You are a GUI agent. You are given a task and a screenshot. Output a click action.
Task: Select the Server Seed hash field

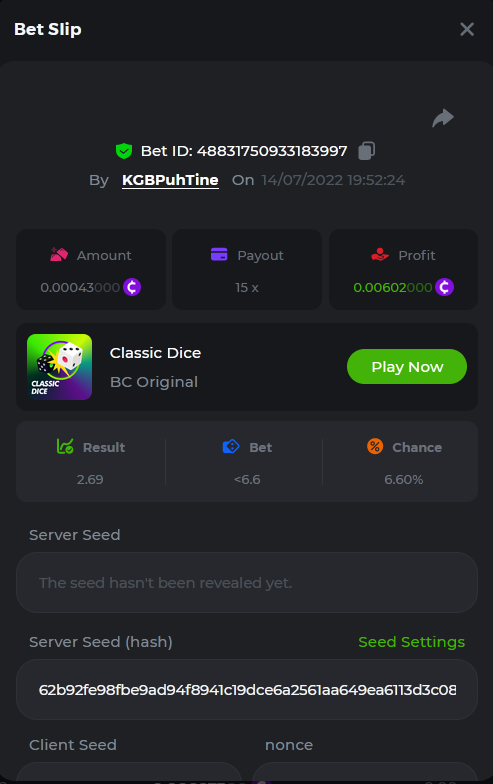coord(247,690)
